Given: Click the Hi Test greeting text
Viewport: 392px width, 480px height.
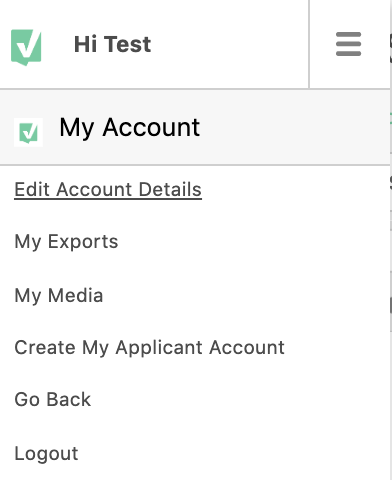Looking at the screenshot, I should tap(113, 44).
